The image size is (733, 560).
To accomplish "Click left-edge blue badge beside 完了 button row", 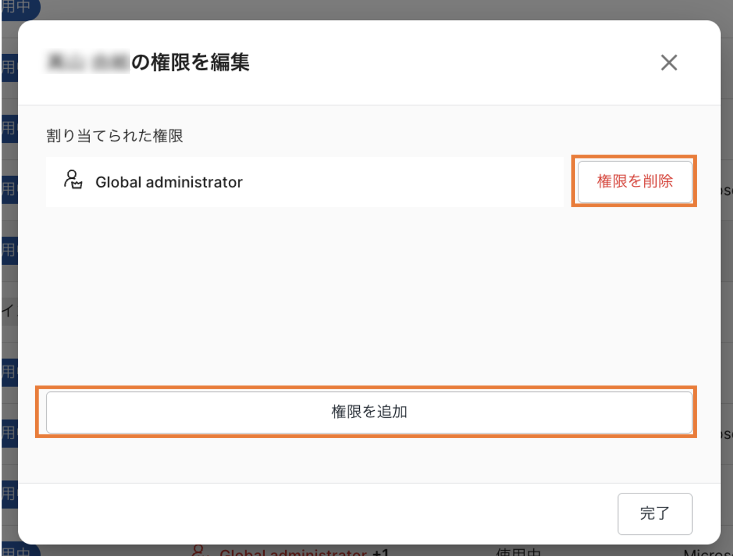I will [9, 493].
